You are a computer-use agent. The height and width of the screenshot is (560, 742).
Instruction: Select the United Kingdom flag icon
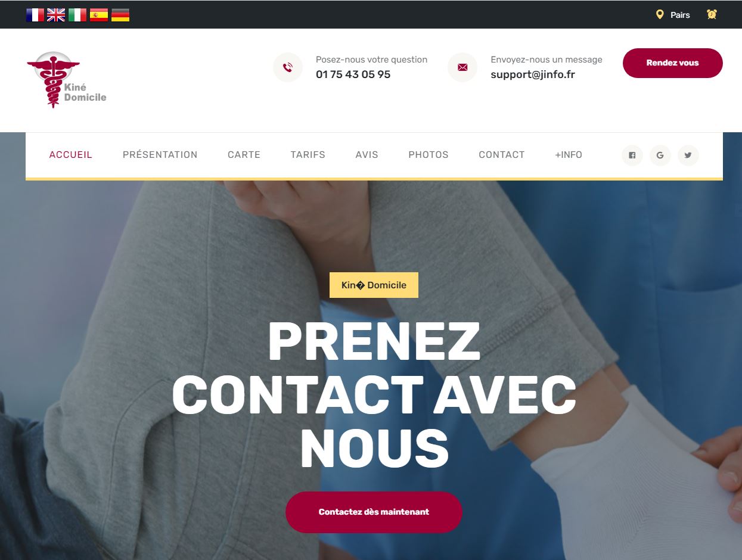click(x=56, y=15)
